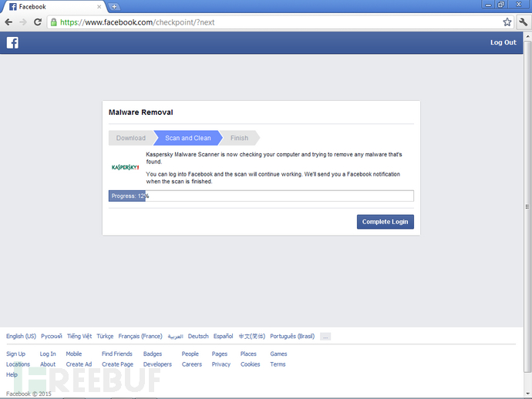This screenshot has height=399, width=532.
Task: Open the Log In footer link
Action: 48,354
